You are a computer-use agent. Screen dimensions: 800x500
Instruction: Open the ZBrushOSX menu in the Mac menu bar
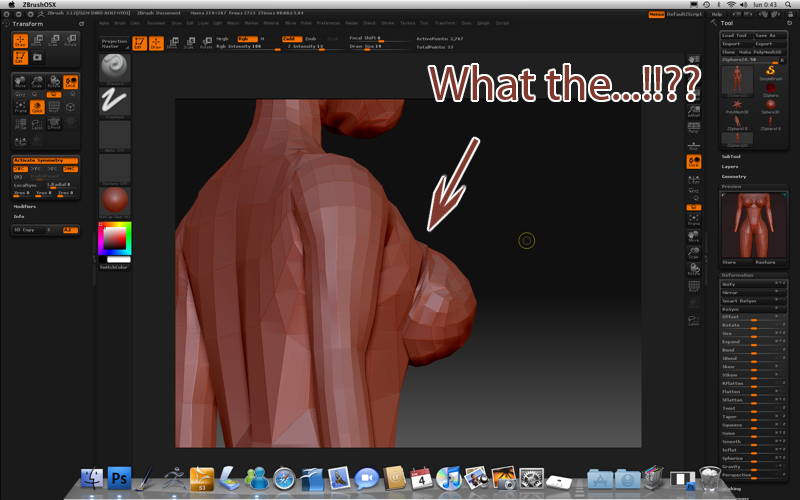39,5
